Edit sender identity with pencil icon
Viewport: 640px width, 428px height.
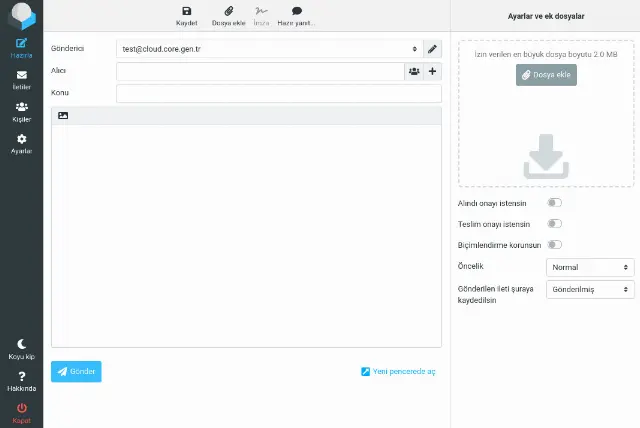(432, 49)
